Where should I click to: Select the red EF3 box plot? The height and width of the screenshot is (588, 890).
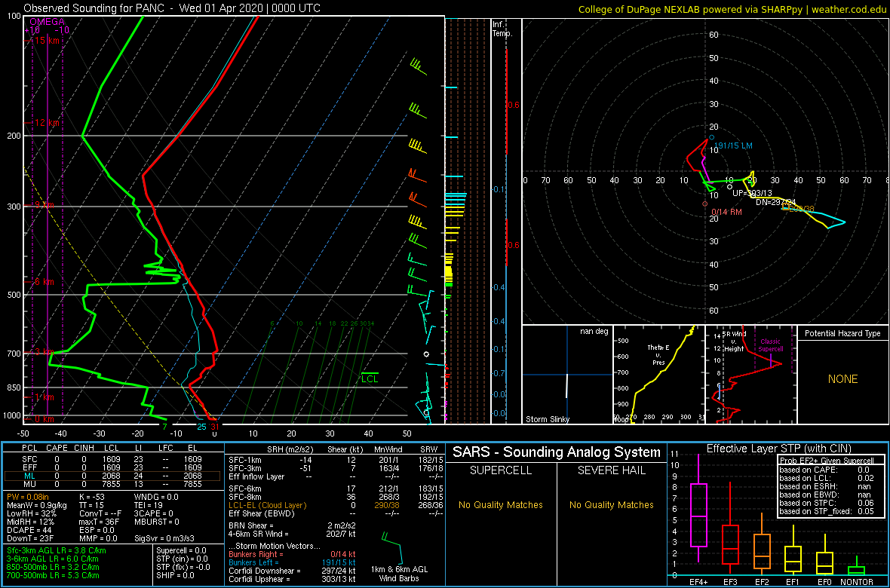point(731,528)
